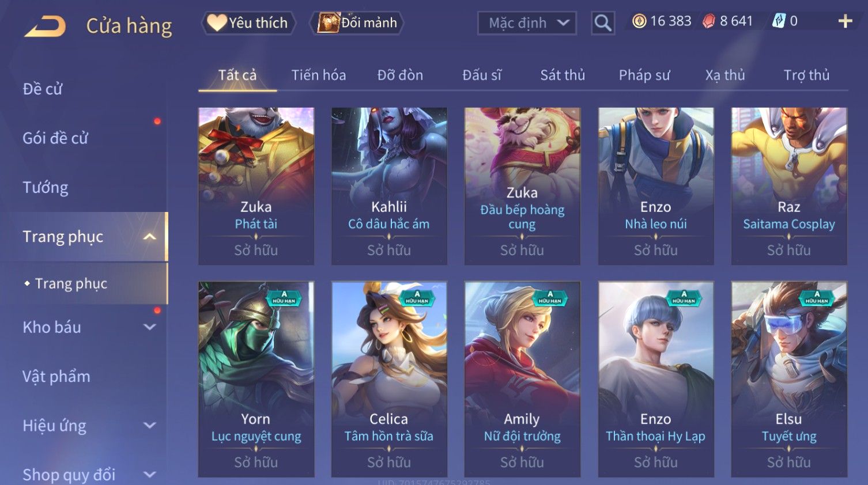Open the search magnifier icon
This screenshot has height=485, width=868.
(x=603, y=23)
